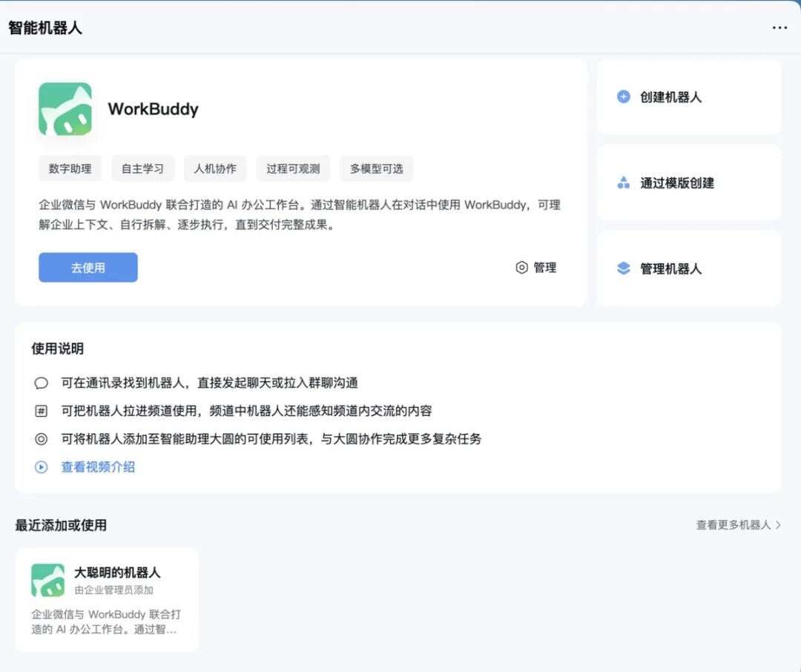
Task: Click the WorkBuddy description paragraph
Action: click(x=300, y=214)
